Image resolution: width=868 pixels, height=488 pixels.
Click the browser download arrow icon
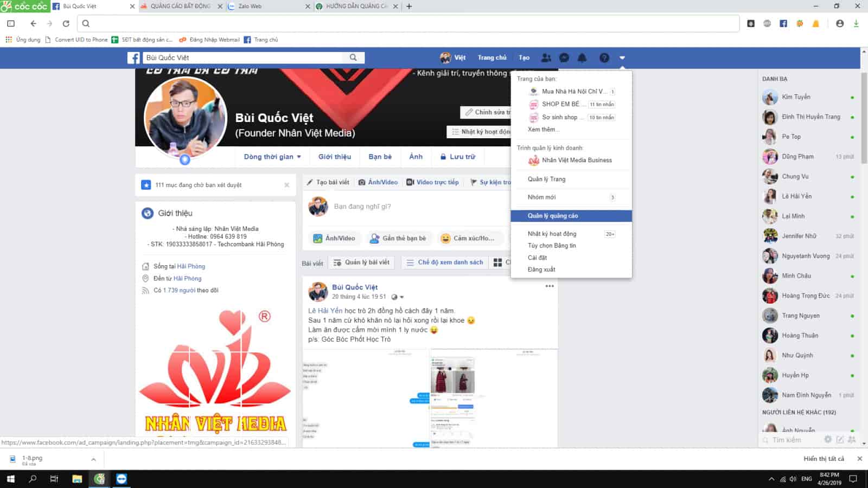(856, 23)
